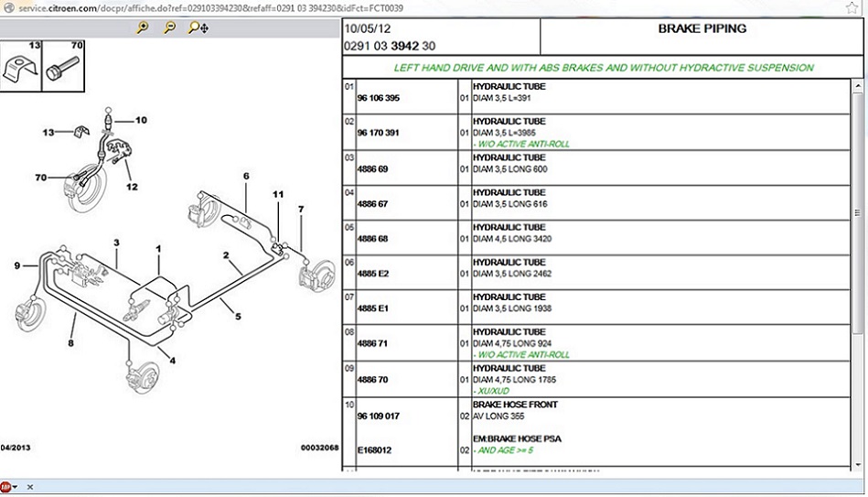This screenshot has width=868, height=497.
Task: Click part number 4885 E2 row
Action: [x=371, y=274]
